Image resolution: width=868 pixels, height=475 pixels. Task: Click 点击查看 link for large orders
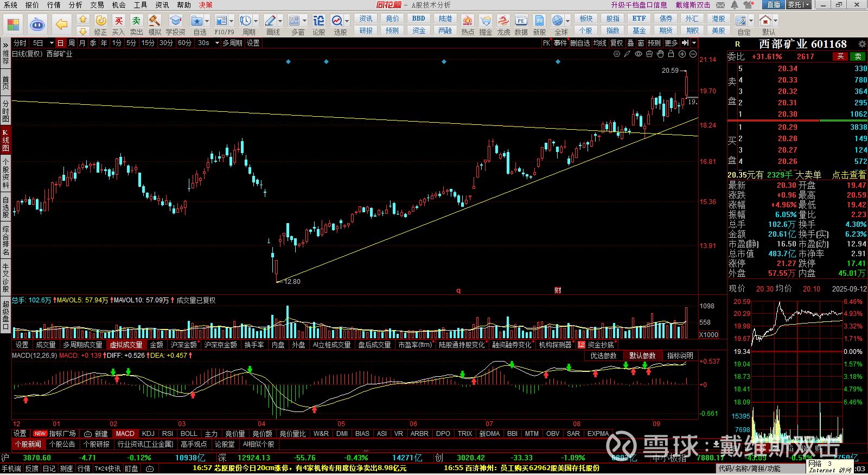pyautogui.click(x=849, y=175)
